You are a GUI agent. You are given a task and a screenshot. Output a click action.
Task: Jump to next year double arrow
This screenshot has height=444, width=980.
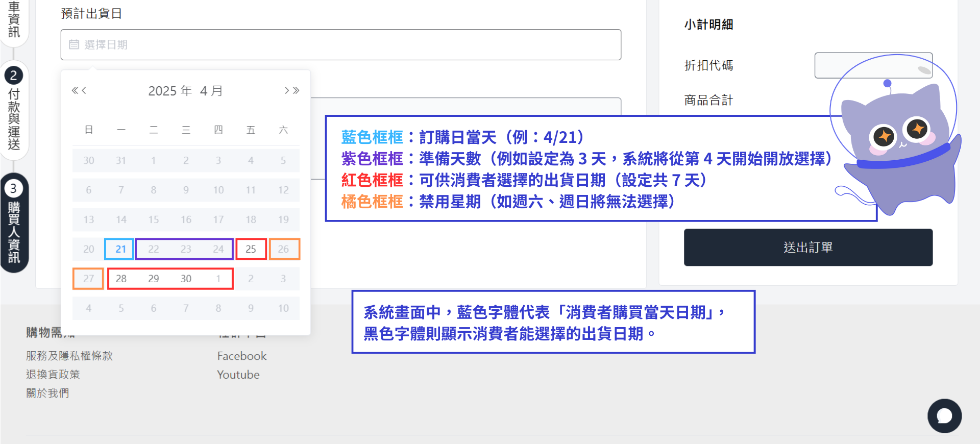click(297, 91)
